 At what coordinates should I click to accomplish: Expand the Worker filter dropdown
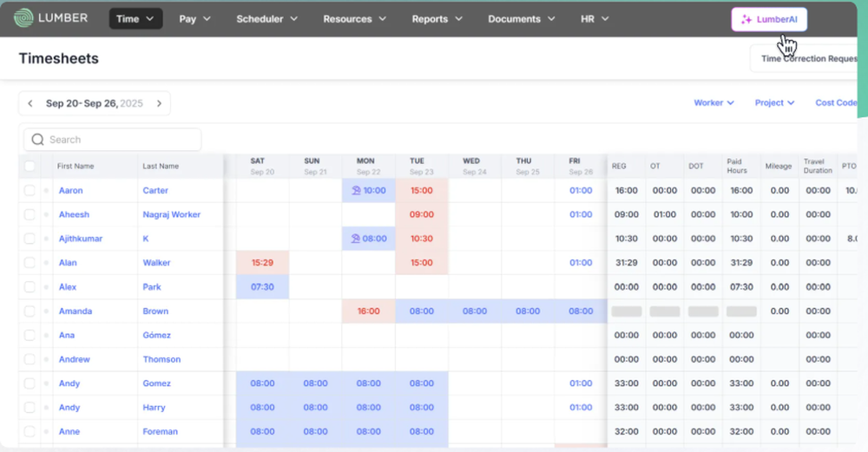[713, 102]
